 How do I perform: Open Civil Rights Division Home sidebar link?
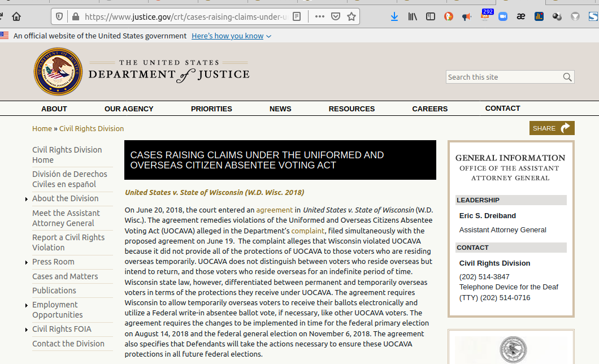[67, 155]
